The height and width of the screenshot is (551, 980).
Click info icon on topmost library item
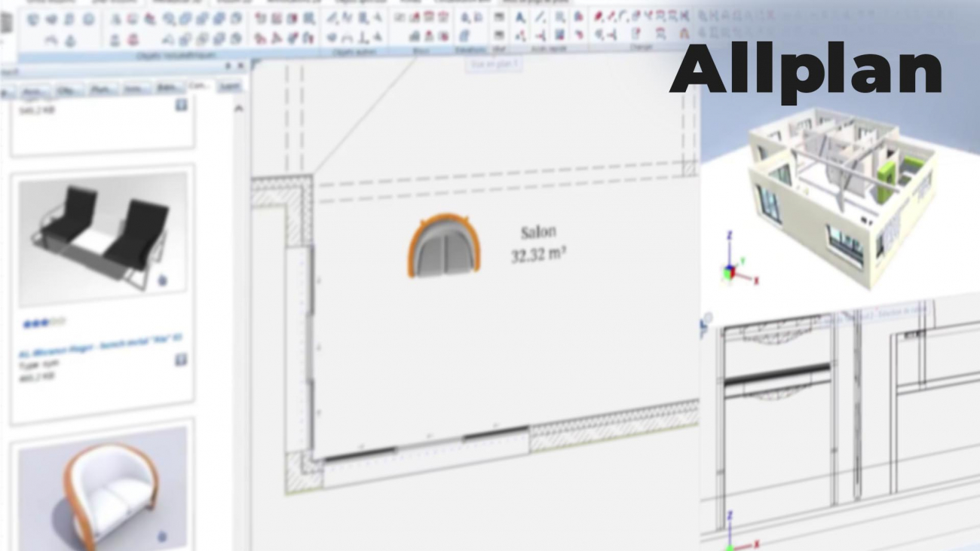(181, 106)
